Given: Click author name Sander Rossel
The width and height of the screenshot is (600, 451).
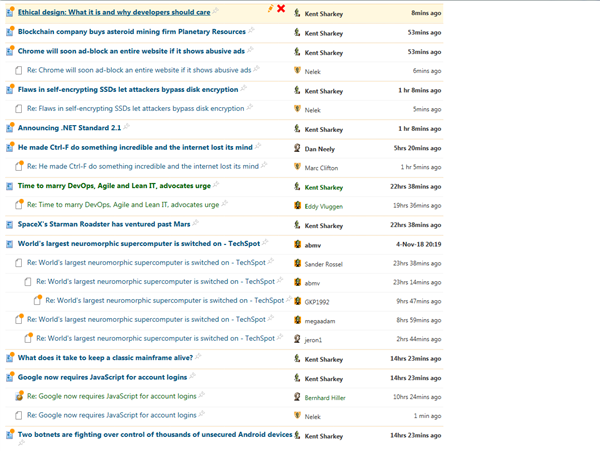Looking at the screenshot, I should coord(324,264).
